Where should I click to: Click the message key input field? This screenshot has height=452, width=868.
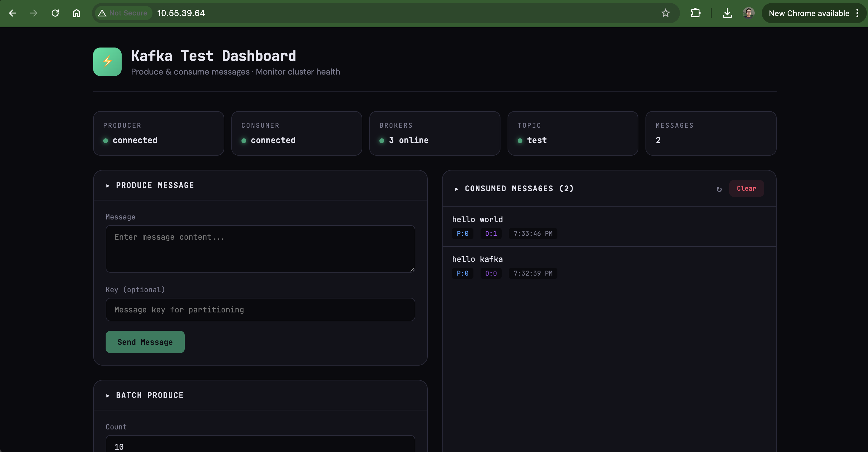pyautogui.click(x=260, y=309)
